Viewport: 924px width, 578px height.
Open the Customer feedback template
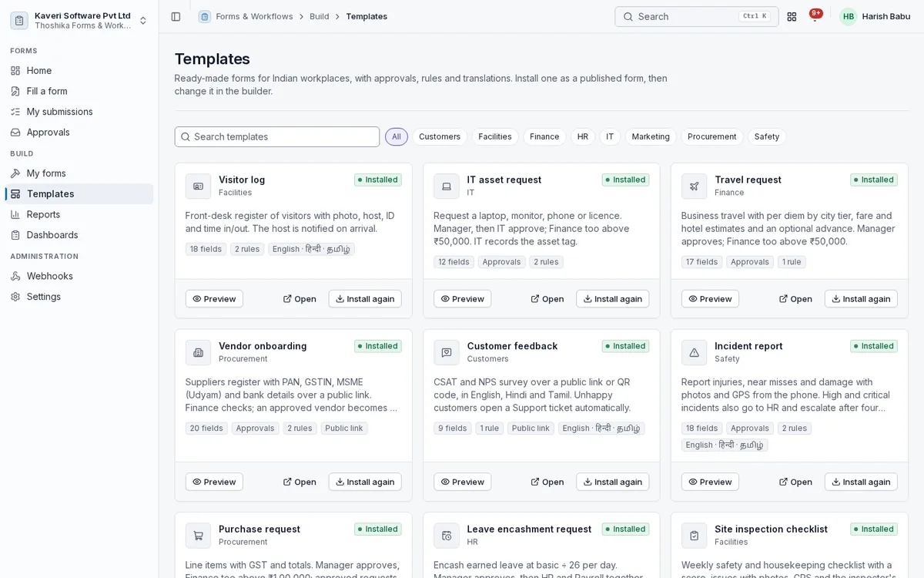click(x=547, y=482)
